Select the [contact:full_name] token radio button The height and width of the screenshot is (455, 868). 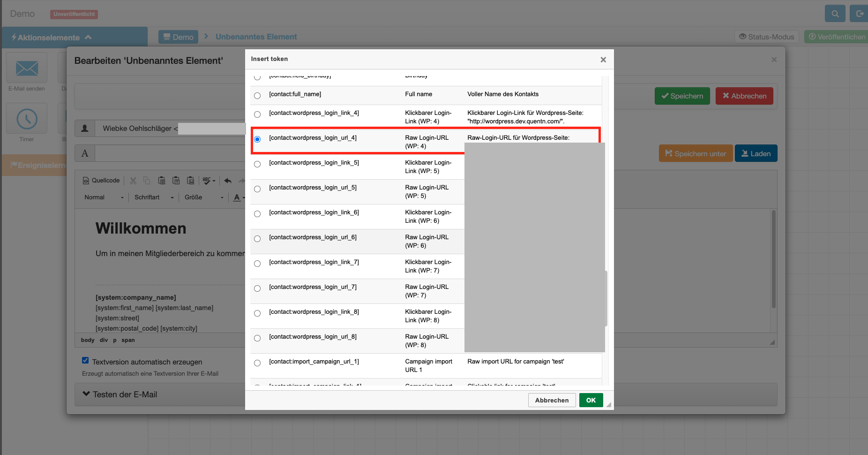click(x=257, y=96)
